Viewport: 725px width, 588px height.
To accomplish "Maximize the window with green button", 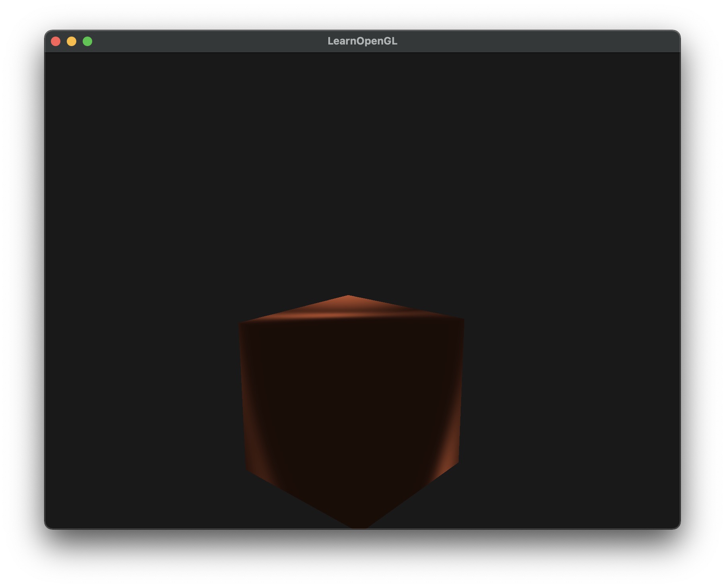I will coord(87,41).
